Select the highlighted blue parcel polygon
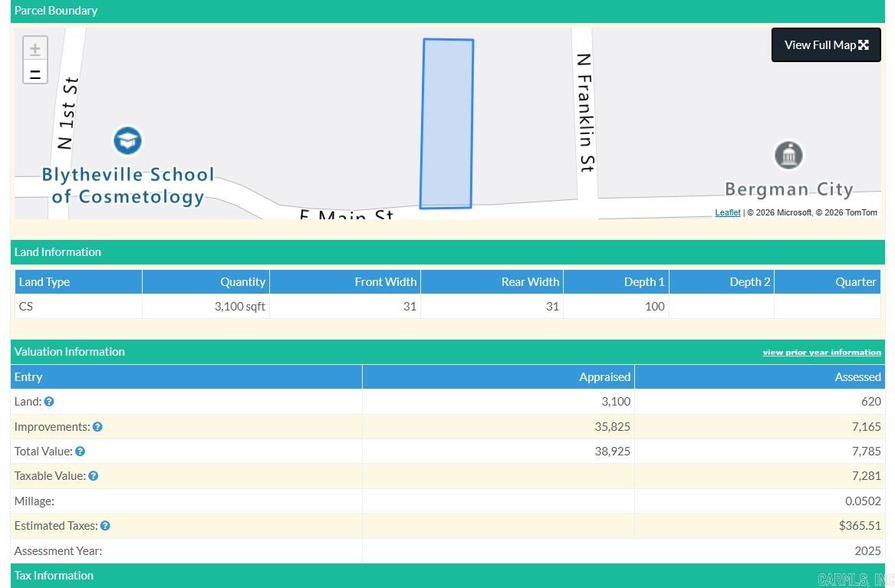This screenshot has height=588, width=895. [447, 124]
